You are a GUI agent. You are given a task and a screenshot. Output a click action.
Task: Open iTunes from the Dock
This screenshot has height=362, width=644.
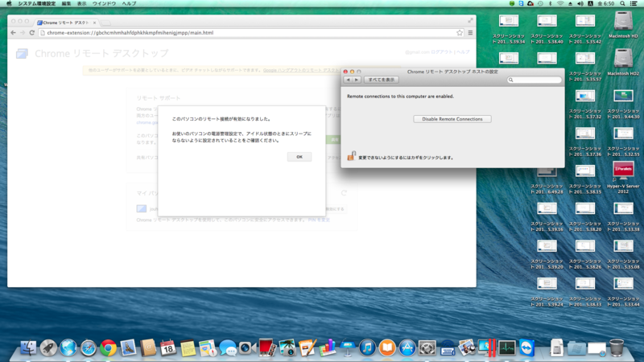coord(367,348)
